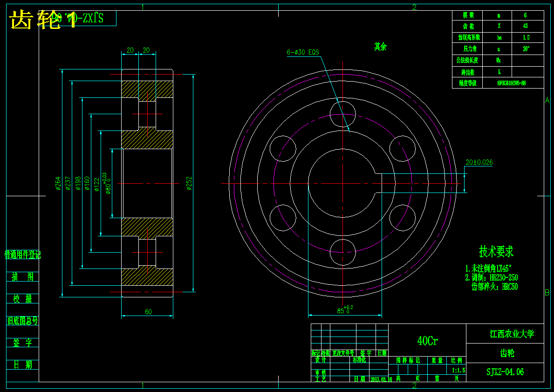
Task: Click the '1.未注倒角1X45°' requirement line
Action: tap(488, 268)
